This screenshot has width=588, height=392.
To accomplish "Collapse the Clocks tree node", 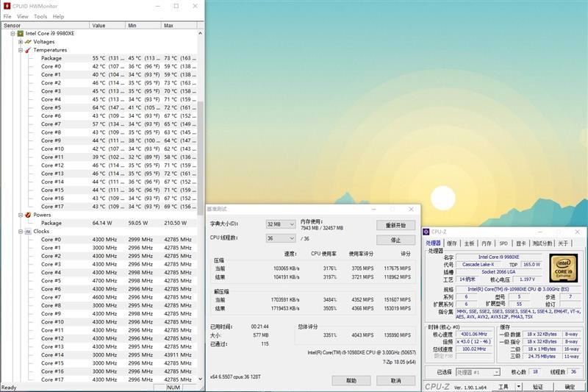I will [x=21, y=232].
